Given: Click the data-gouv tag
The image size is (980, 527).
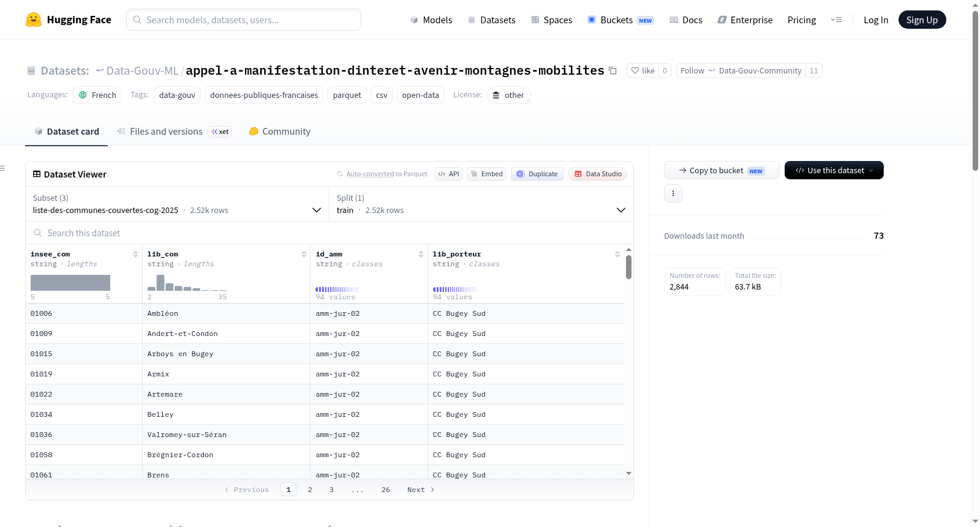Looking at the screenshot, I should [177, 95].
